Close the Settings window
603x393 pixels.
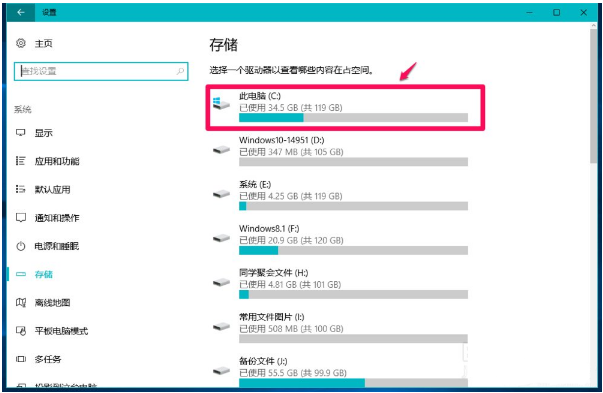coord(583,12)
